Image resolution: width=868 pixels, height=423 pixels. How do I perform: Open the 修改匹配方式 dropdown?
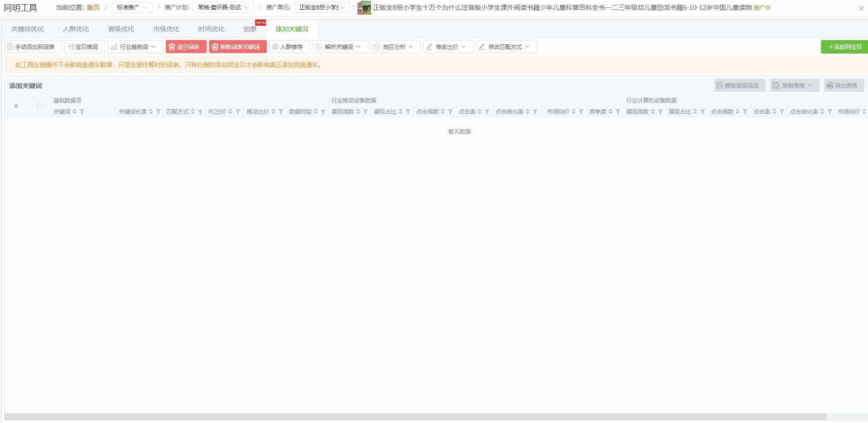[x=507, y=47]
